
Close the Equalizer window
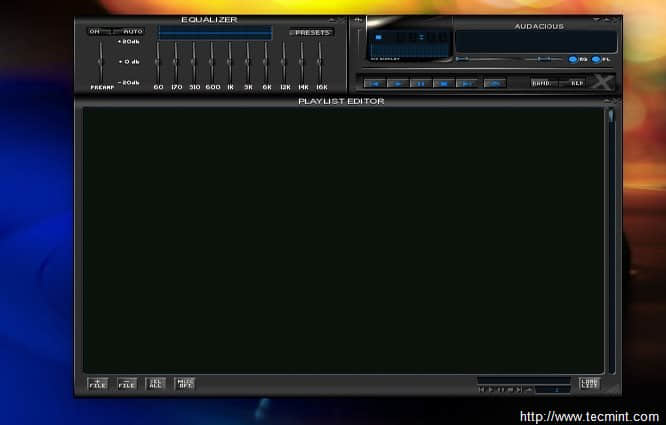tap(341, 20)
